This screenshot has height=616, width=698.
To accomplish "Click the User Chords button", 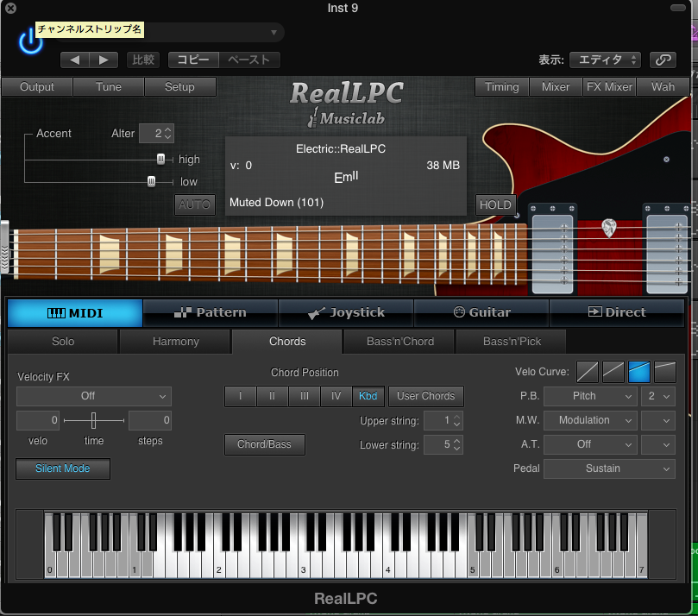I will pyautogui.click(x=426, y=396).
